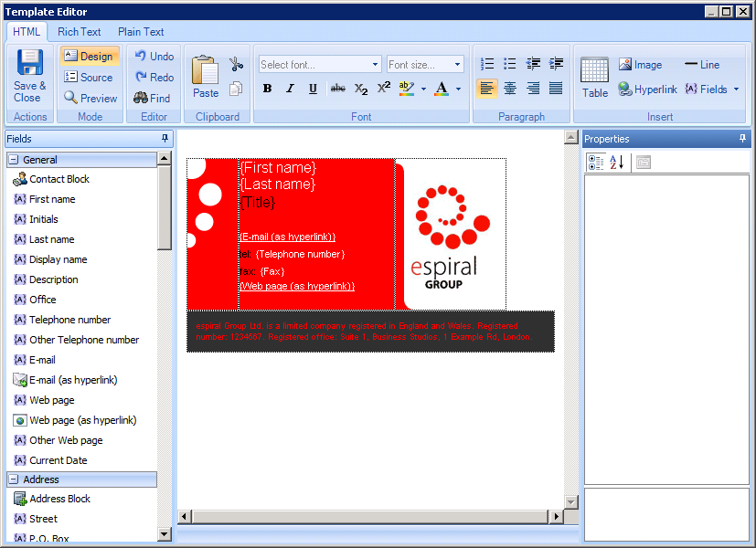Open the Find tool
Viewport: 756px width, 548px height.
[153, 99]
